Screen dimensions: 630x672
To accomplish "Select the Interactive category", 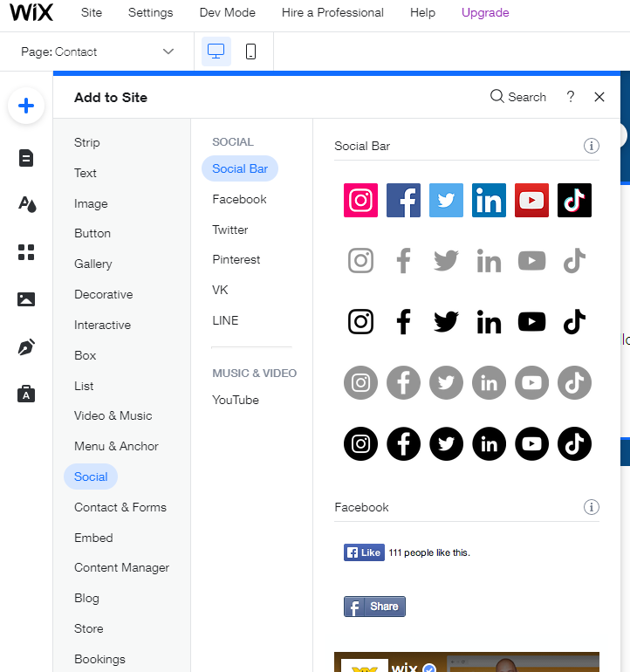I will (102, 325).
